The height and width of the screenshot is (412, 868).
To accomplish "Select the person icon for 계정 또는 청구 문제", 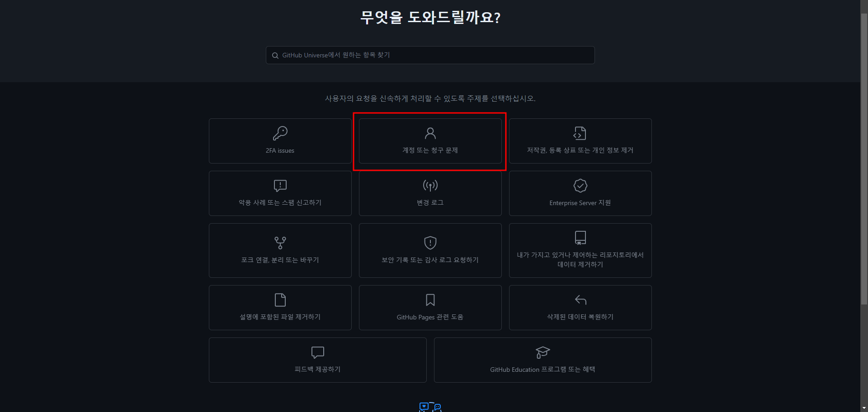I will click(x=430, y=133).
